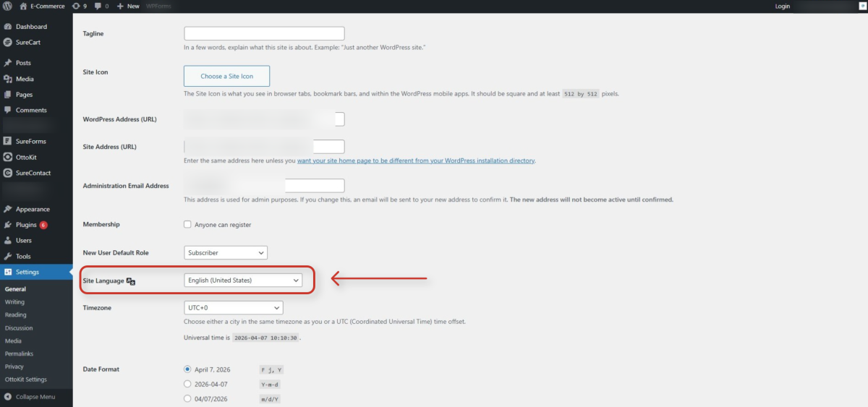
Task: Click the Media library icon
Action: coord(7,79)
